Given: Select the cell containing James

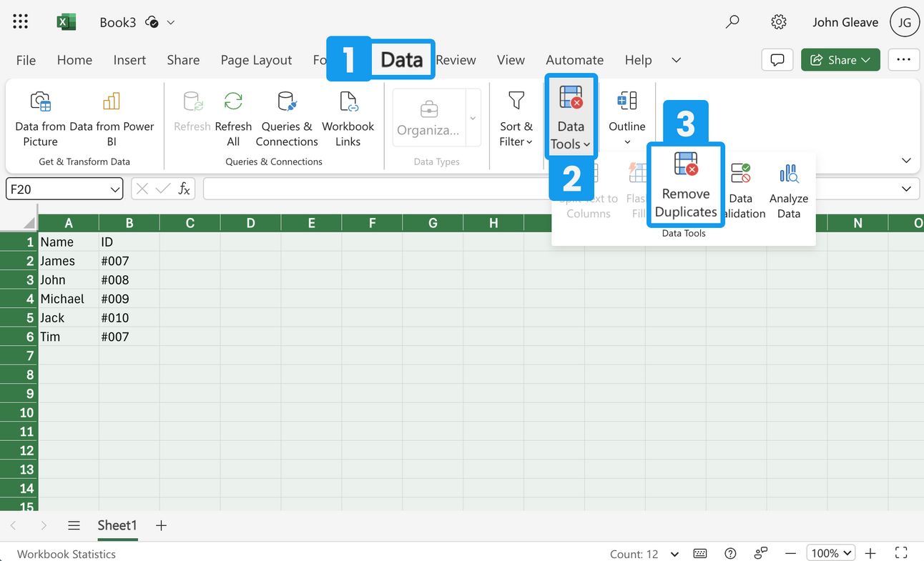Looking at the screenshot, I should point(69,261).
